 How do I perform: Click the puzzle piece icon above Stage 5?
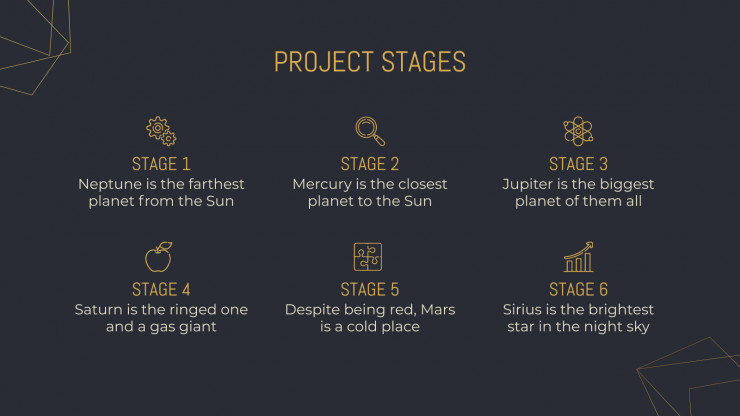tap(368, 257)
